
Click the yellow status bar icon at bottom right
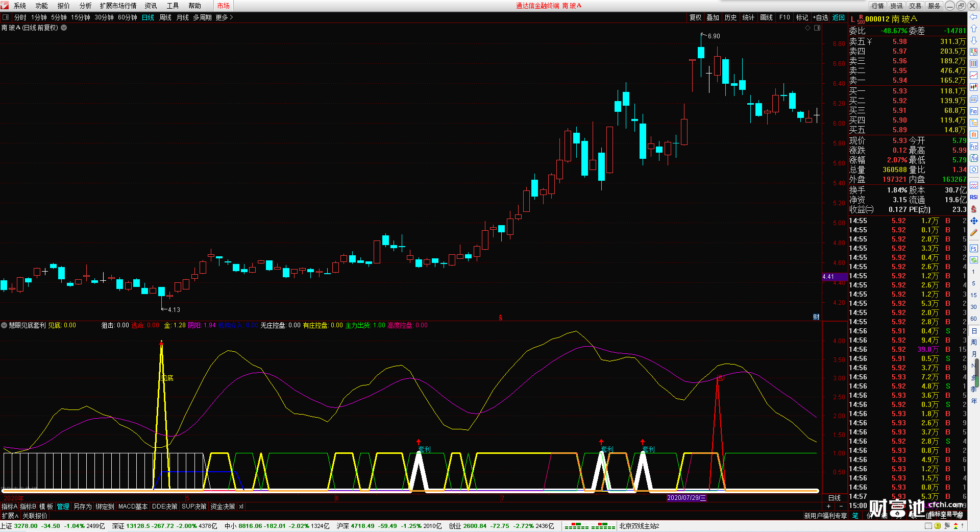point(938,526)
